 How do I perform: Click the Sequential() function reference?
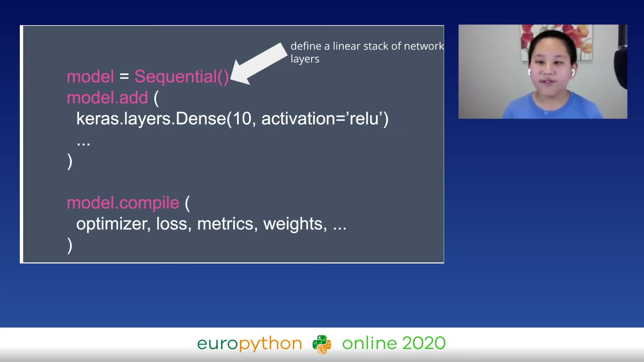pyautogui.click(x=182, y=76)
